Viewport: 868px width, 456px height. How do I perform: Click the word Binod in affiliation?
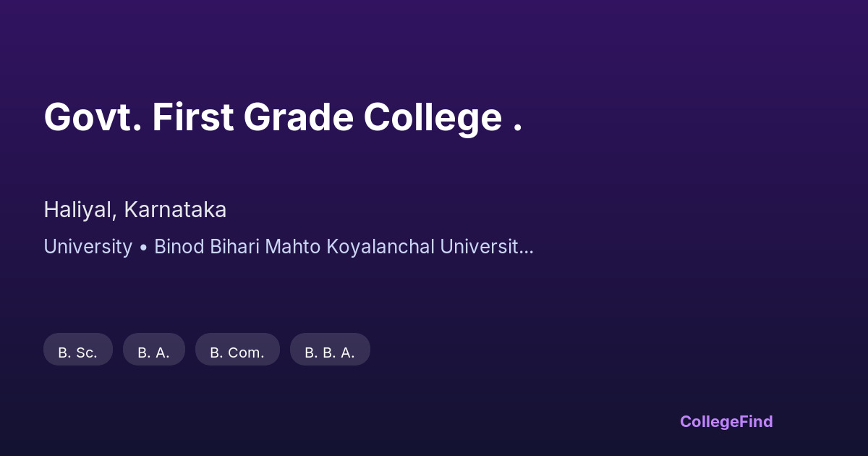pyautogui.click(x=179, y=247)
